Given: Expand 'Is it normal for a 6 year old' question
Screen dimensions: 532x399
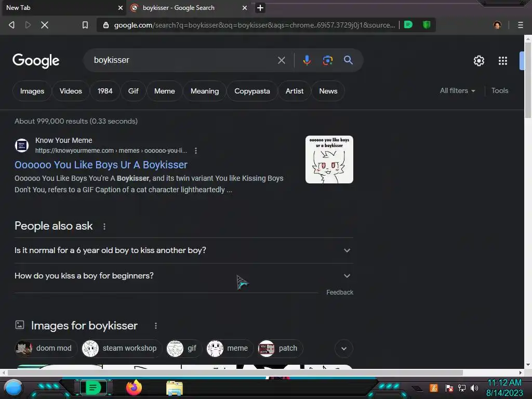Looking at the screenshot, I should 184,250.
